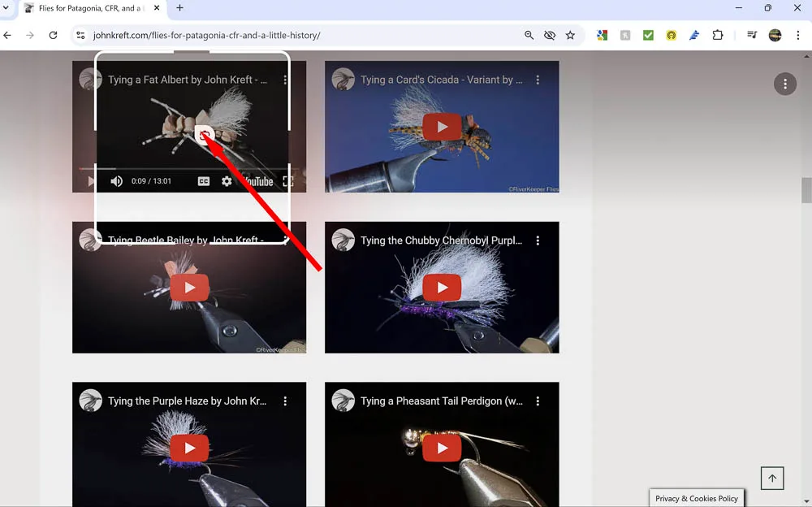The width and height of the screenshot is (812, 507).
Task: View site information icon in address bar
Action: click(x=80, y=35)
